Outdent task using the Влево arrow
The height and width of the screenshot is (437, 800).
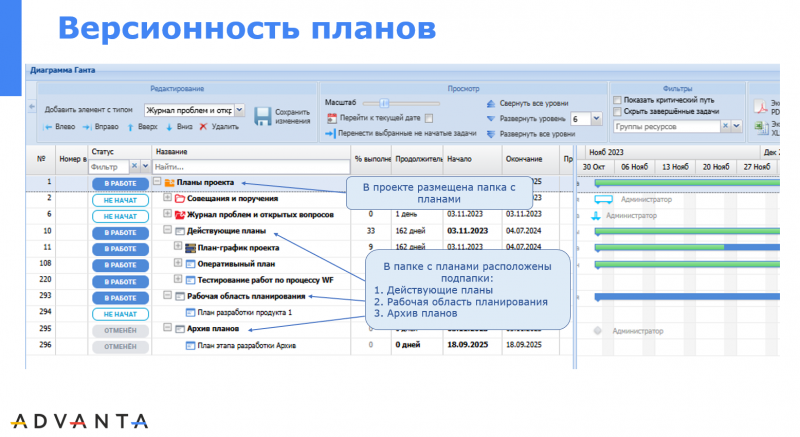[x=47, y=127]
